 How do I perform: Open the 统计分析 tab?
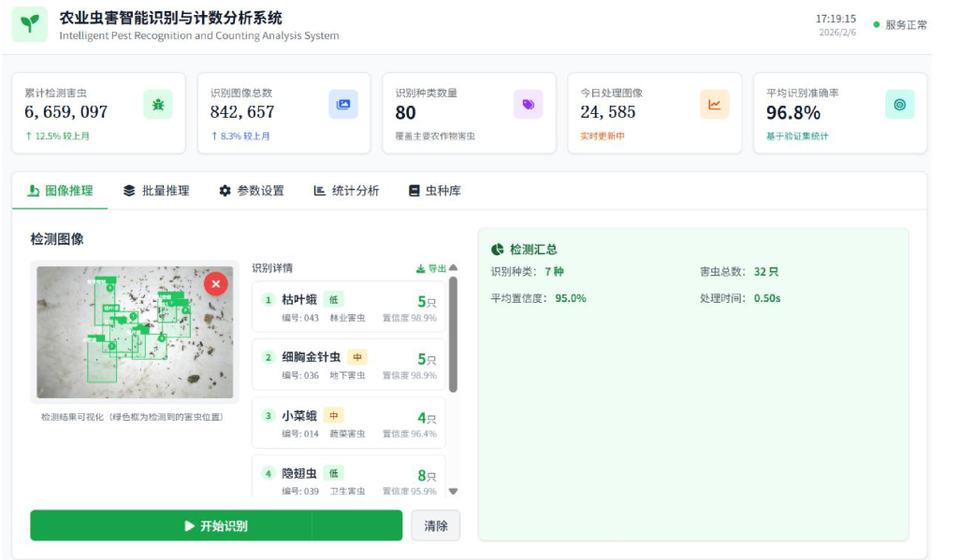346,191
